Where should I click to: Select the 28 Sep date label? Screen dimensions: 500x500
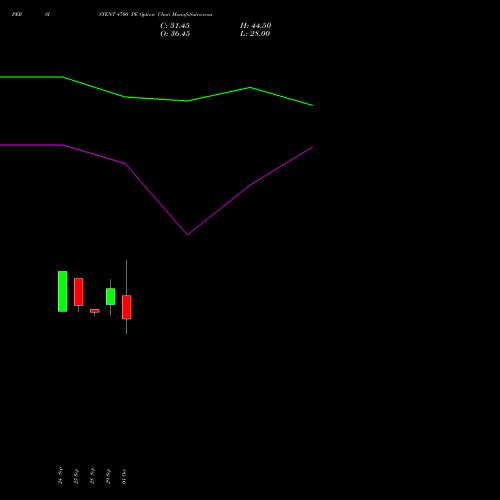[x=92, y=476]
